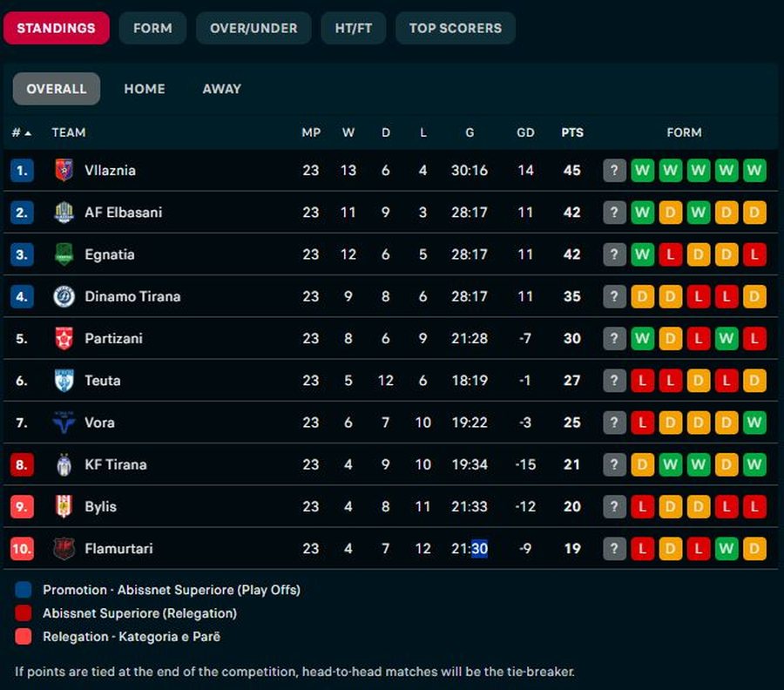This screenshot has height=690, width=784.
Task: Open the Over/Under tab
Action: point(253,28)
